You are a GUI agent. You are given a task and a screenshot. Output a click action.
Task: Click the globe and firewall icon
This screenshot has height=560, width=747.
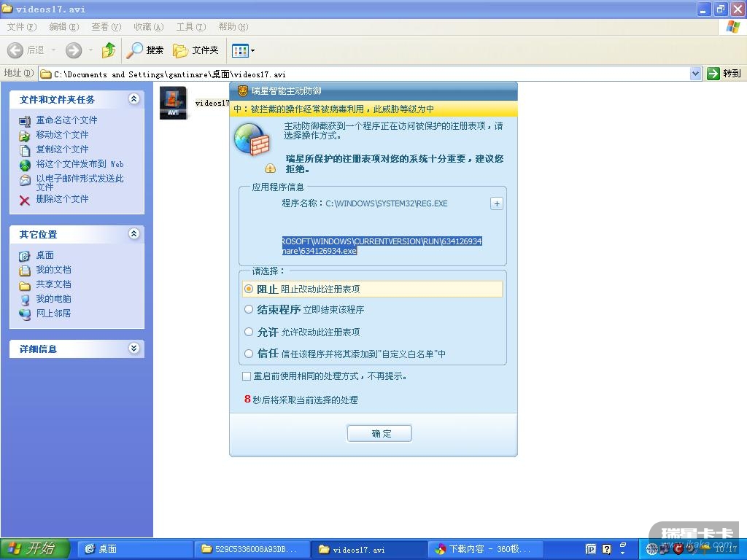252,140
